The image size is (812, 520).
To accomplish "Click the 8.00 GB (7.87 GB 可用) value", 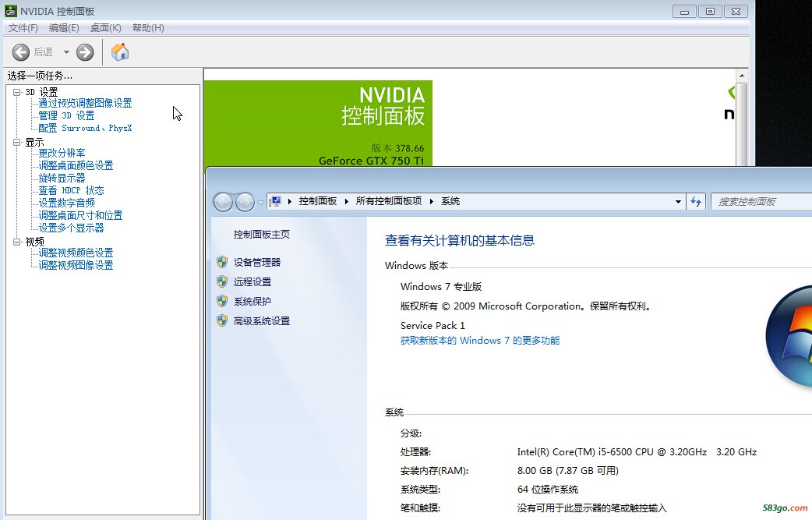I will tap(567, 470).
